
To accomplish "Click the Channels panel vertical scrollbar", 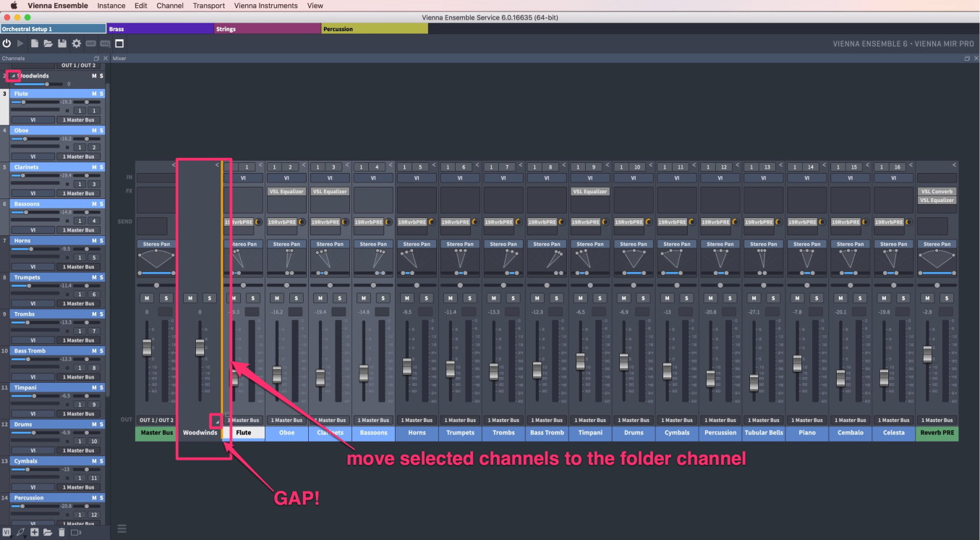I will (x=107, y=239).
